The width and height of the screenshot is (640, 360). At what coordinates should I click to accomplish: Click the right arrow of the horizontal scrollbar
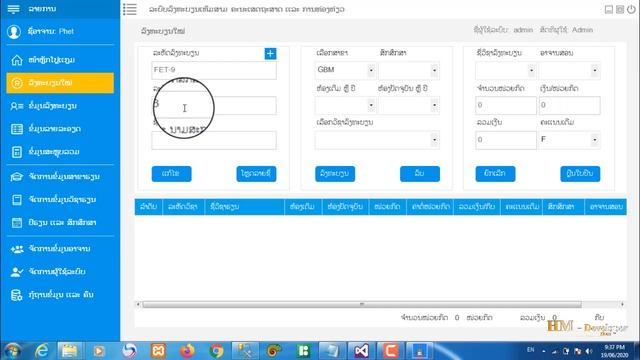622,304
